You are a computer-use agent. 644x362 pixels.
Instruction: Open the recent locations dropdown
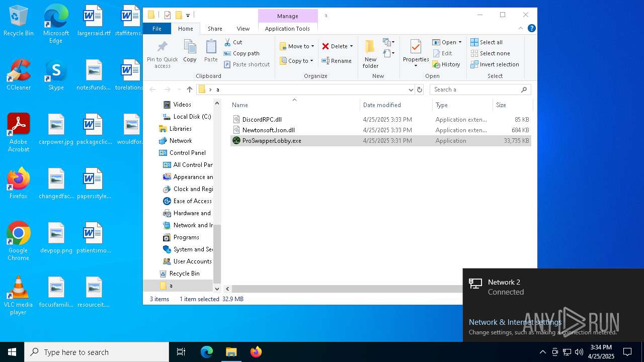(x=179, y=89)
